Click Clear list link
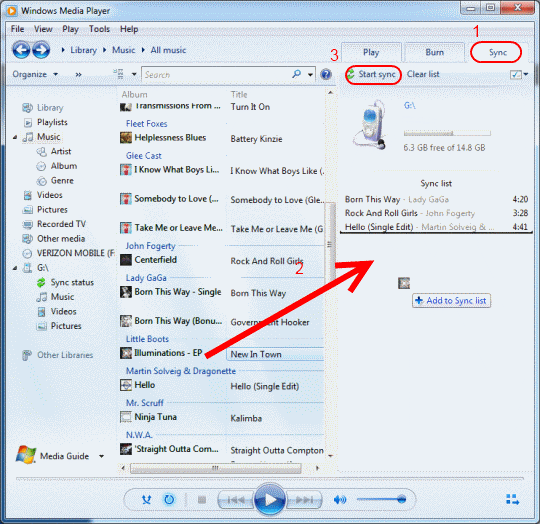 pyautogui.click(x=423, y=74)
